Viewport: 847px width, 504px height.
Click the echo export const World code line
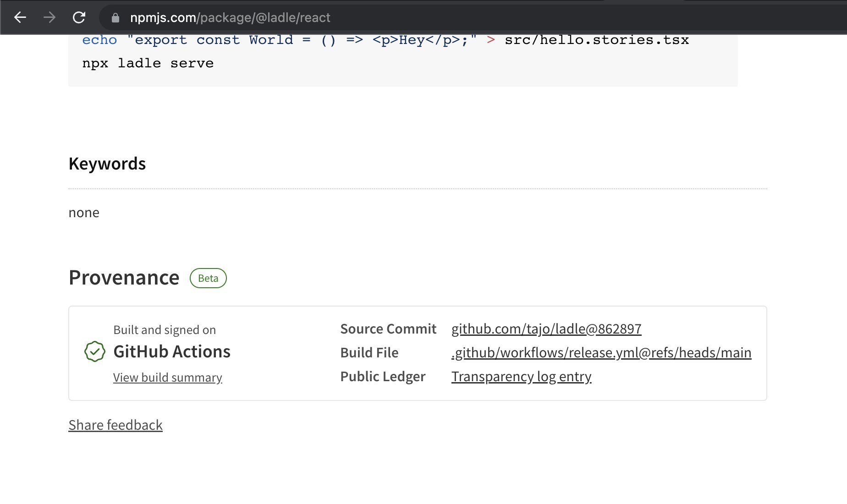(x=385, y=40)
